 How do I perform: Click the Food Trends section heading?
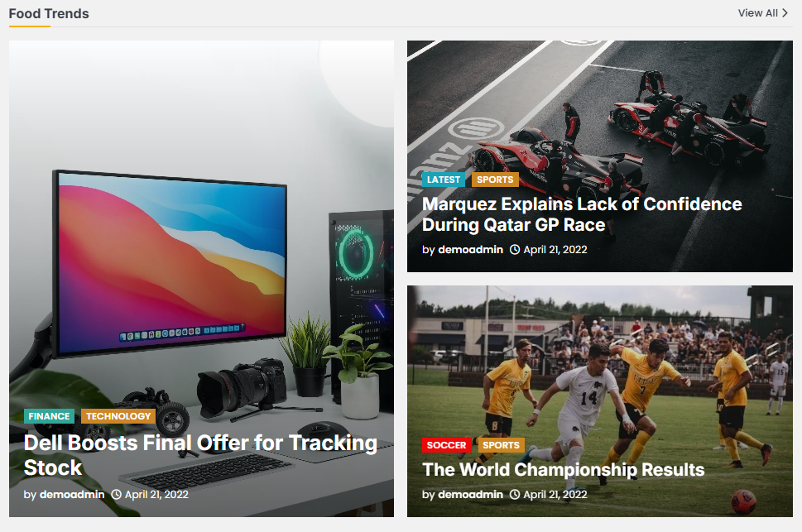click(x=49, y=14)
